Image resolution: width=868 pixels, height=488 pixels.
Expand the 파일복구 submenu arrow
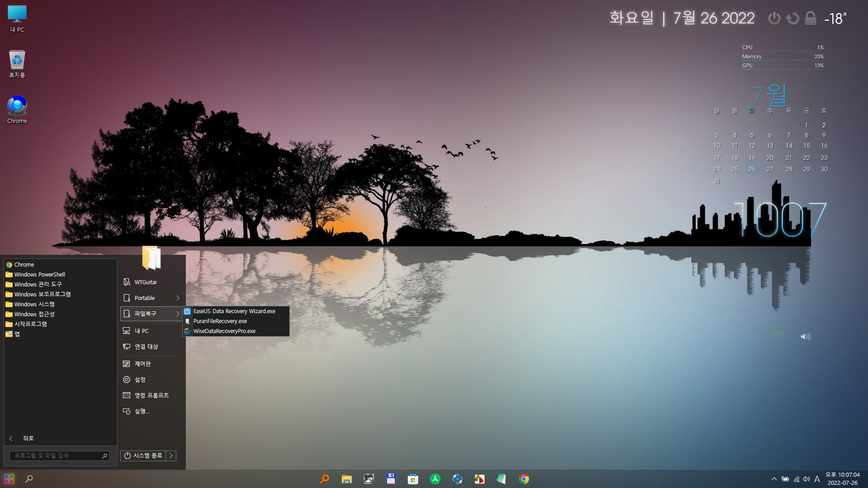pyautogui.click(x=178, y=314)
